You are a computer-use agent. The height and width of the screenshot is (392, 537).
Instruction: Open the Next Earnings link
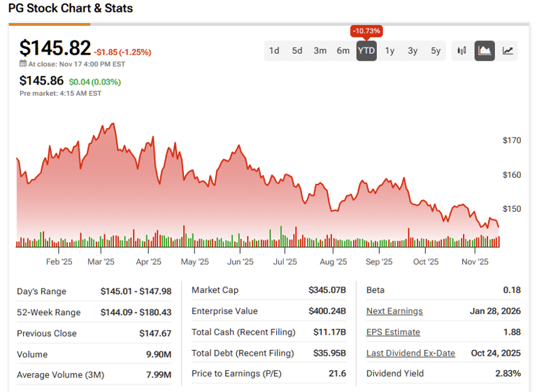394,311
